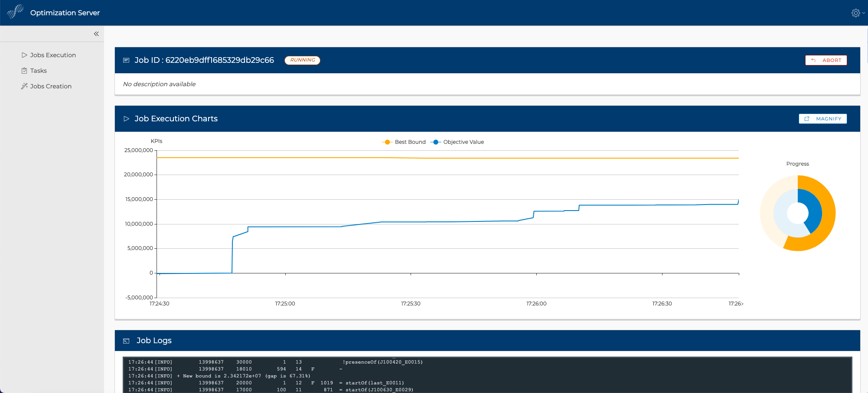Click the Optimization Server logo icon
Viewport: 868px width, 393px height.
(x=15, y=12)
